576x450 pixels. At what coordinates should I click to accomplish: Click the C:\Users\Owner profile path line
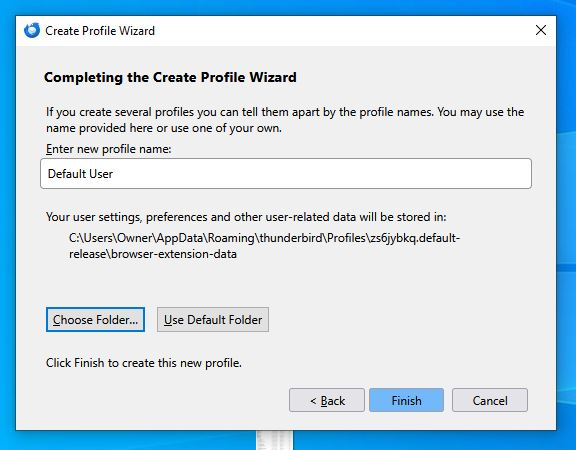point(264,238)
